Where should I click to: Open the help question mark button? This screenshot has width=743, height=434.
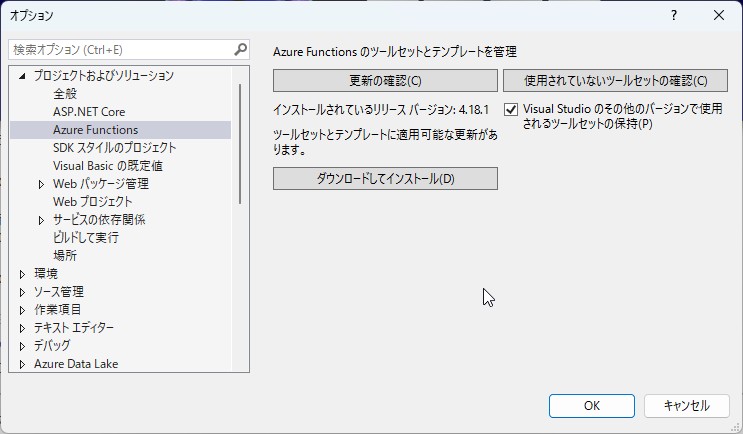[x=674, y=15]
